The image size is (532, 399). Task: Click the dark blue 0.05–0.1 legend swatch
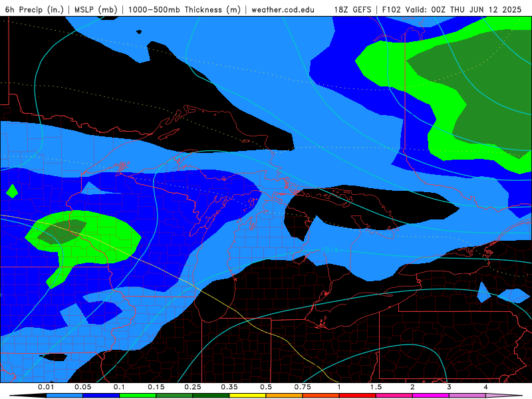(101, 396)
